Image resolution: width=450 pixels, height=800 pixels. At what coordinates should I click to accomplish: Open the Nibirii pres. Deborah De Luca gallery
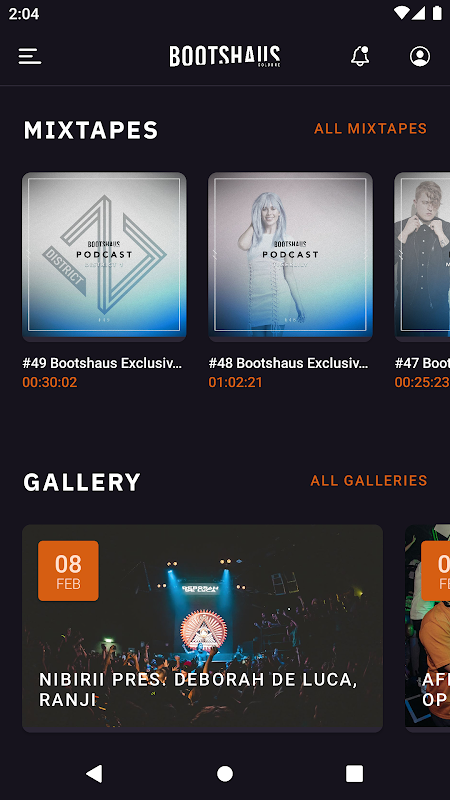203,629
